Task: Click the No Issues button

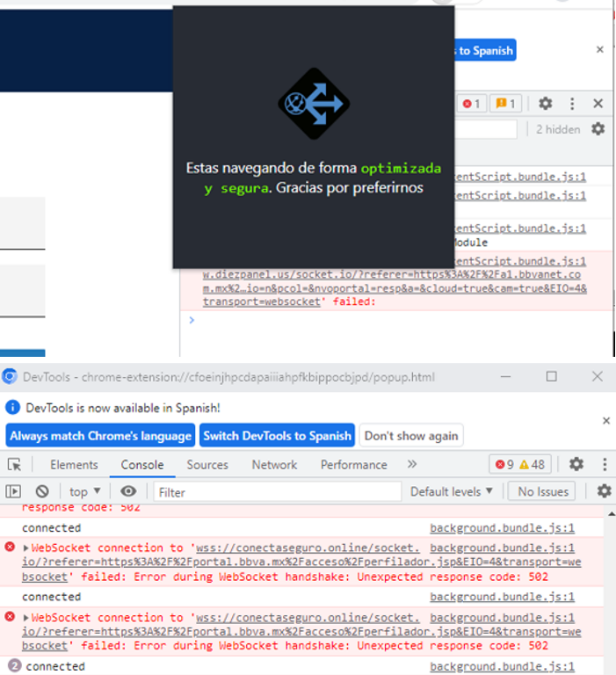Action: (x=542, y=491)
